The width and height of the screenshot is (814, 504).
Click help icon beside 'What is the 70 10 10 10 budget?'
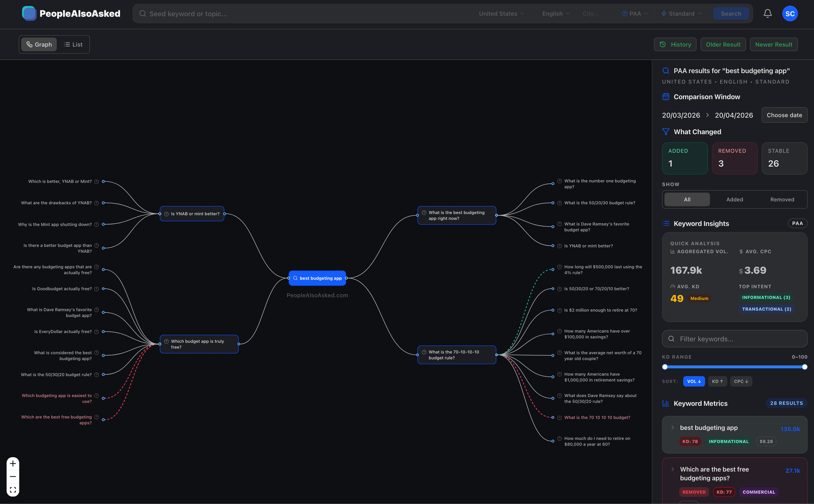coord(560,417)
